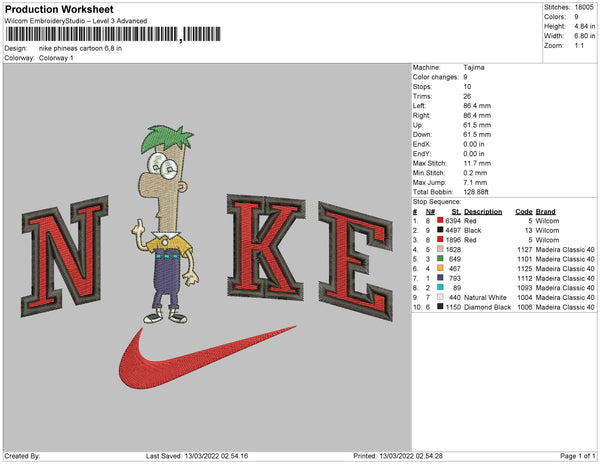Image resolution: width=600 pixels, height=464 pixels.
Task: Click the 'St.' column header
Action: tap(456, 212)
